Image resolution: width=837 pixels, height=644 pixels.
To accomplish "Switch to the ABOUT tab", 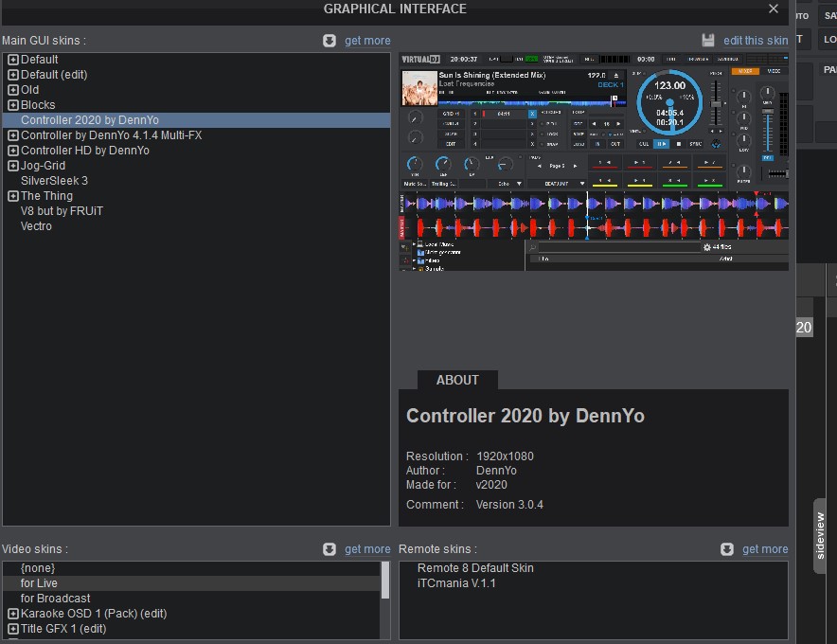I will [457, 380].
